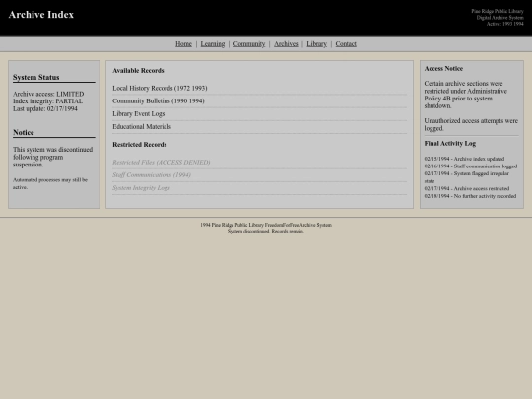Click 'Active: 1993 1994' header text
Image resolution: width=532 pixels, height=399 pixels.
504,24
